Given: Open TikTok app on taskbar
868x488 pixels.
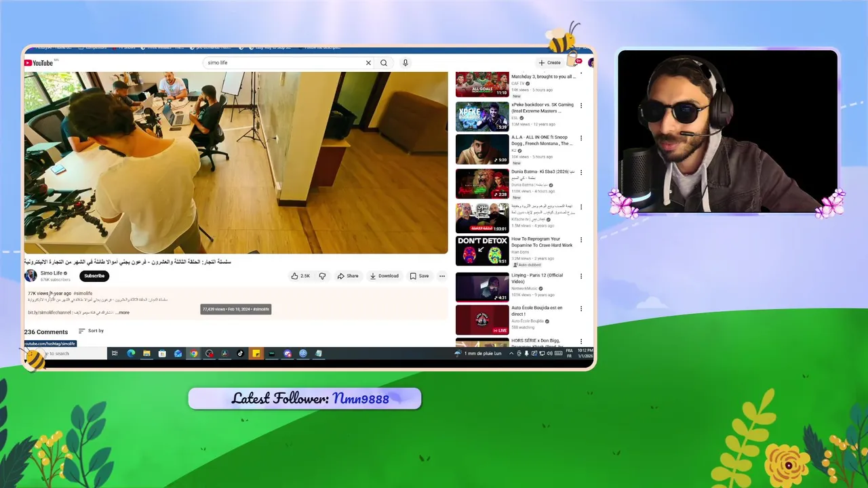Looking at the screenshot, I should 240,353.
